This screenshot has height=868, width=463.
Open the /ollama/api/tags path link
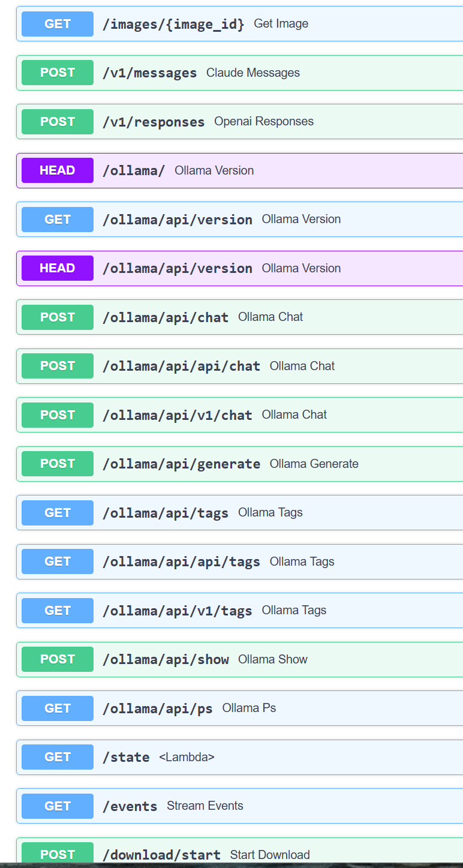(166, 513)
